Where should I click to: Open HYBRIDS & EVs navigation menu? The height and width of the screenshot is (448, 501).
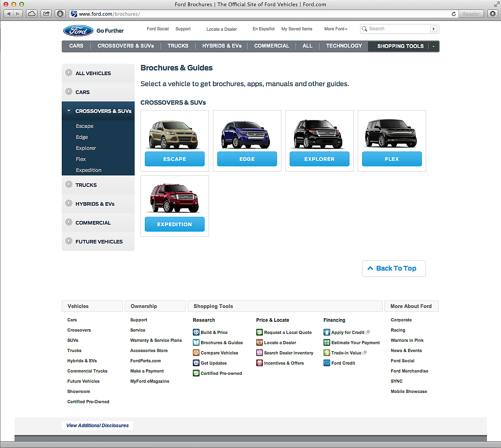pos(222,46)
